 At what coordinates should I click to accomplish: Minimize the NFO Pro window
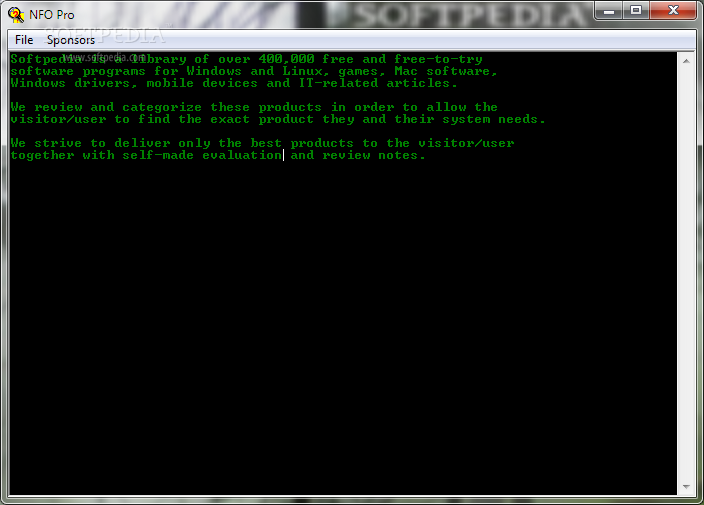609,11
